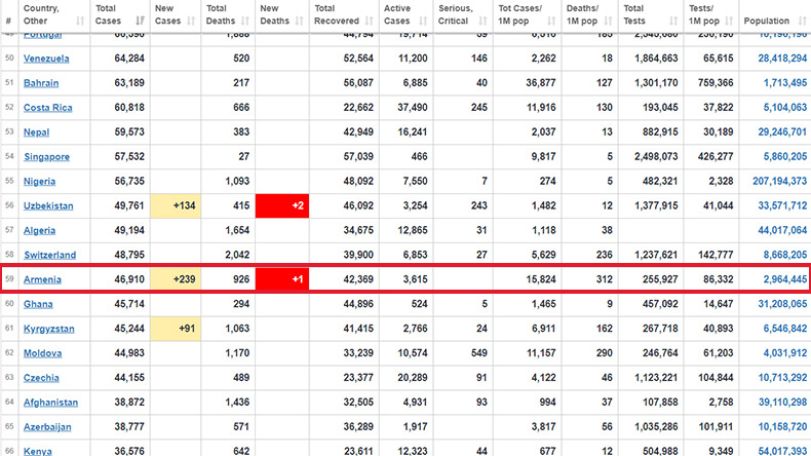811x456 pixels.
Task: Select Uzbekistan new cases +134 cell
Action: point(175,206)
